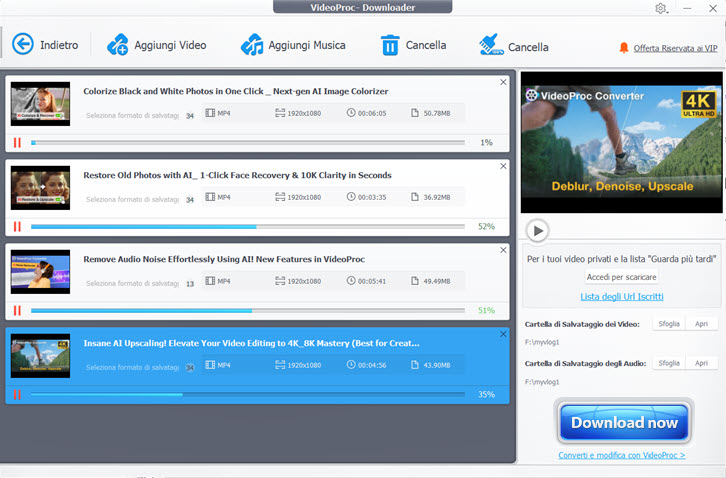This screenshot has width=726, height=478.
Task: Click Sfoglia for video save folder
Action: click(x=669, y=324)
